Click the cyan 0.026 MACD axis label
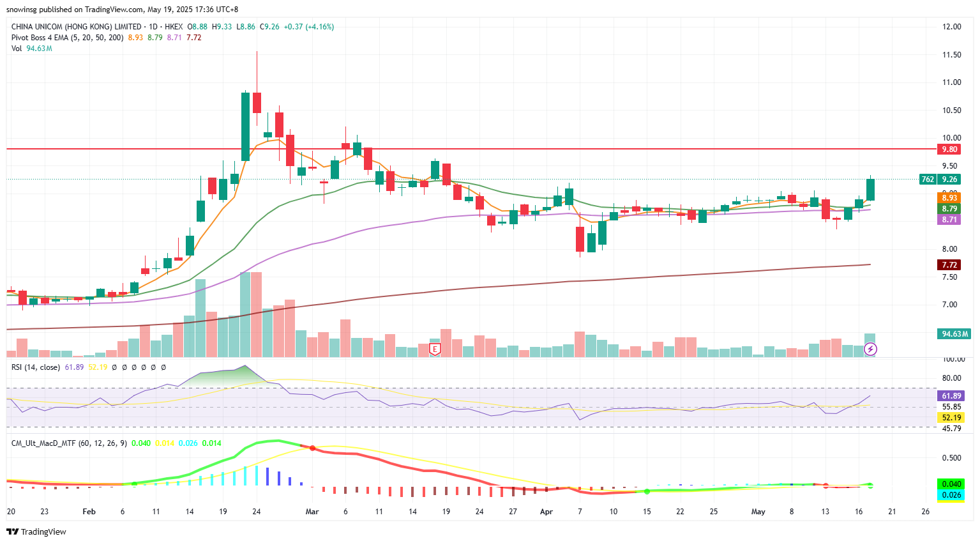 tap(951, 495)
